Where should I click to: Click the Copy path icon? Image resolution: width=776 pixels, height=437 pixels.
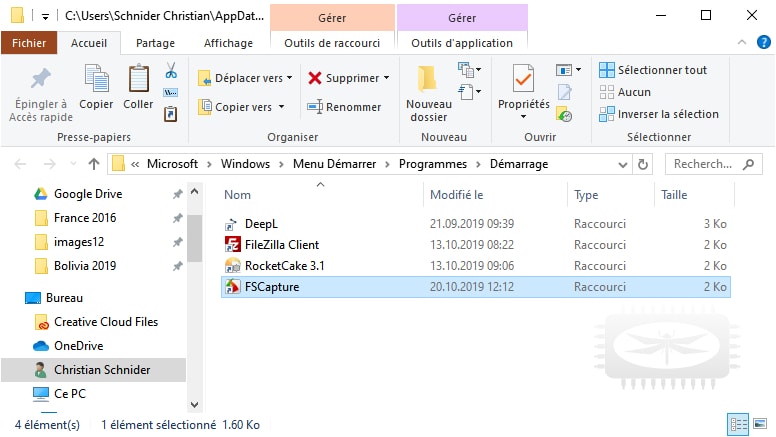[x=171, y=93]
